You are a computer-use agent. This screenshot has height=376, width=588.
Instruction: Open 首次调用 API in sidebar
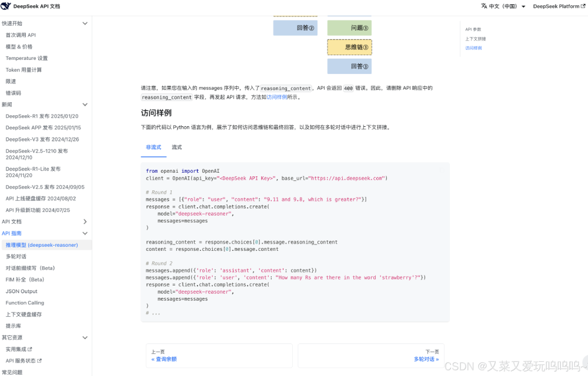point(21,35)
